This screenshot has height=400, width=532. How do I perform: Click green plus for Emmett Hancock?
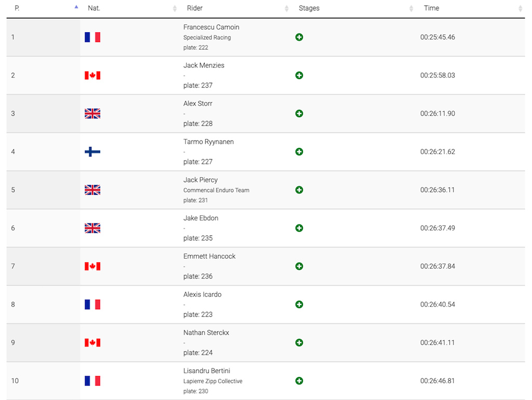(x=299, y=266)
